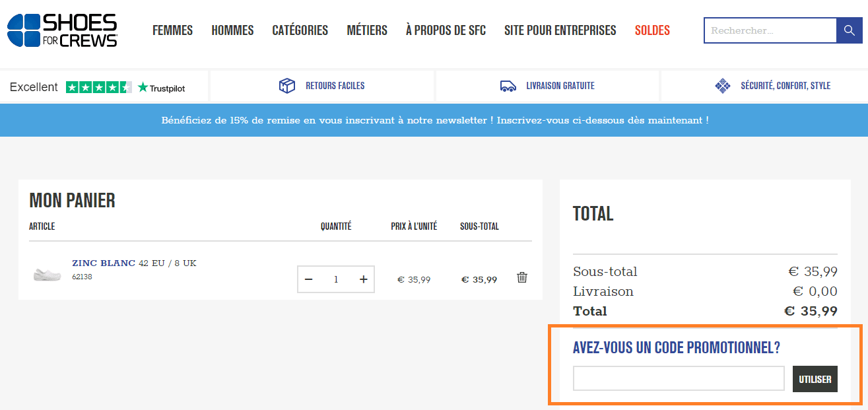The image size is (868, 410).
Task: Select the Soldes menu item
Action: [x=652, y=30]
